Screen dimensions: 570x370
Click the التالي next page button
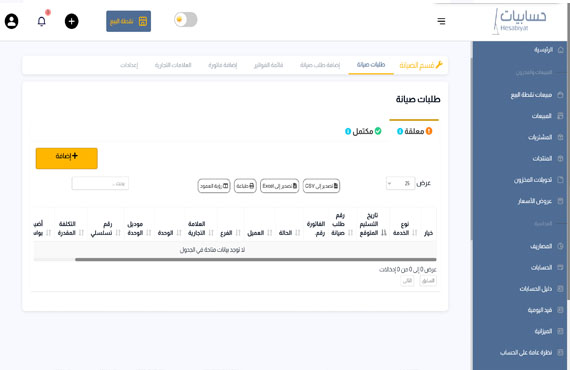(x=407, y=281)
